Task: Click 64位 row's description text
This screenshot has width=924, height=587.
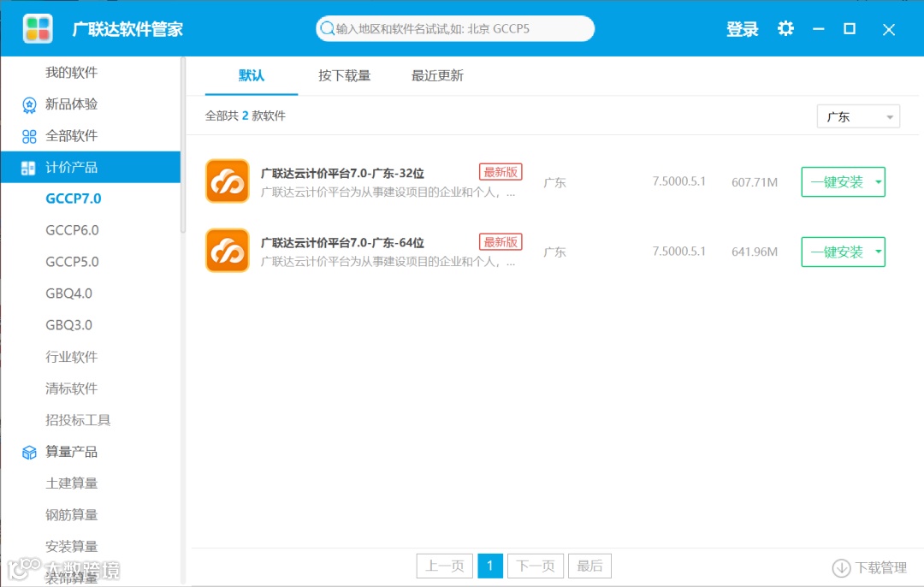Action: click(x=388, y=262)
